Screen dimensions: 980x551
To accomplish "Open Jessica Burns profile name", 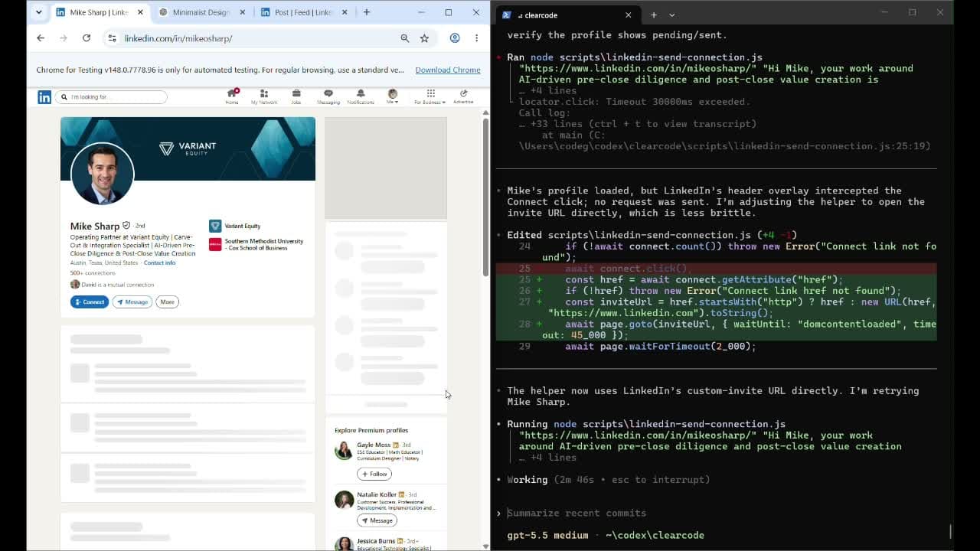I will coord(376,541).
